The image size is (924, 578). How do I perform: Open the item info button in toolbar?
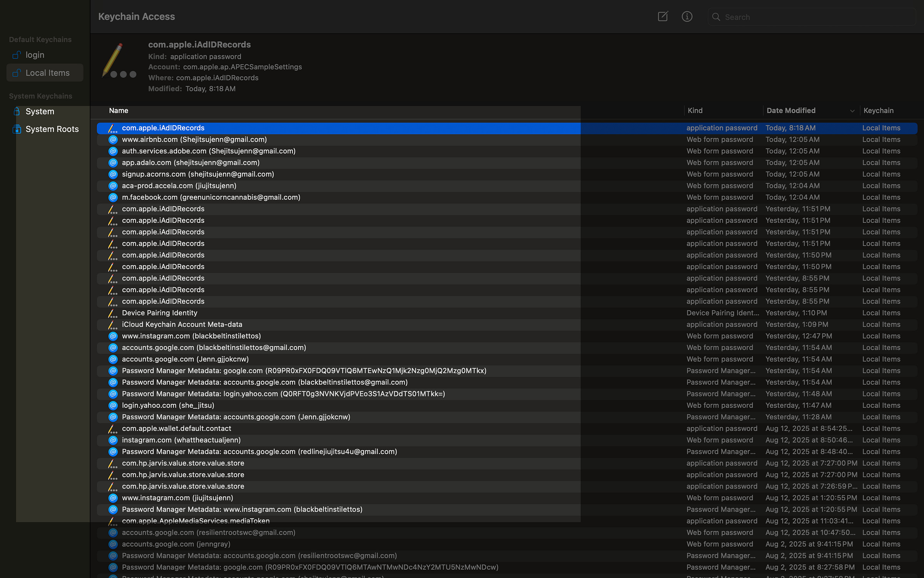pos(687,17)
